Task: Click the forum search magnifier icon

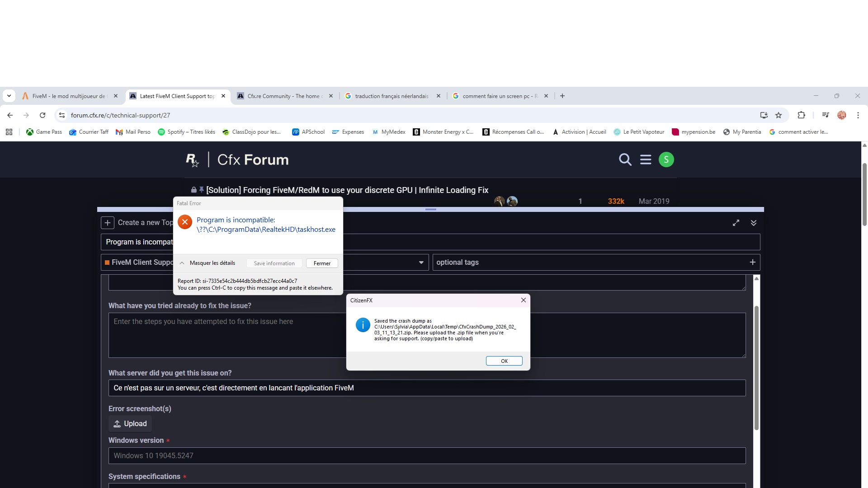Action: (625, 160)
